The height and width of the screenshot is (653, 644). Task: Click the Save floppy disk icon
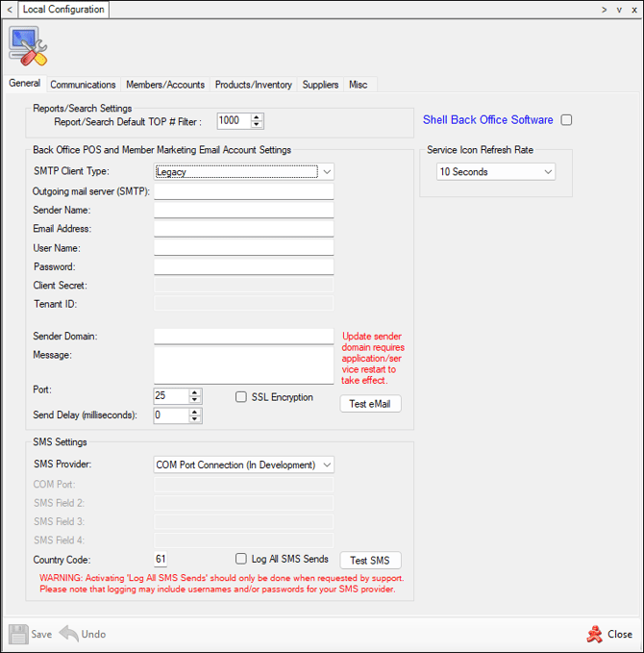18,635
